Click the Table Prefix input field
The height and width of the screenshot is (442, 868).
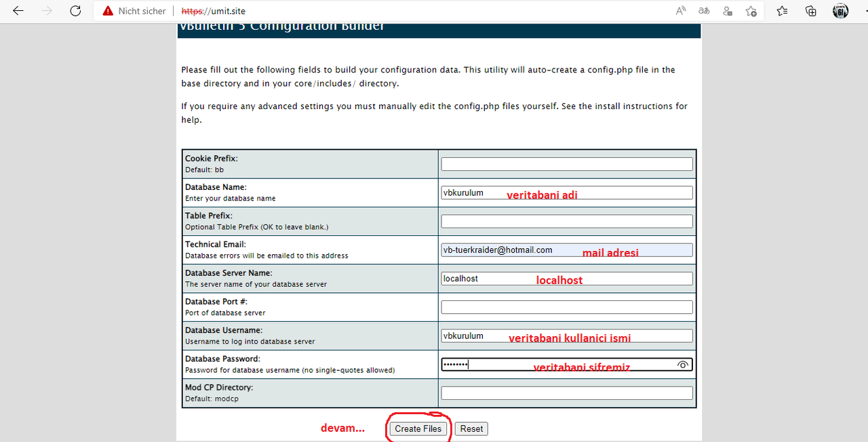(x=567, y=221)
